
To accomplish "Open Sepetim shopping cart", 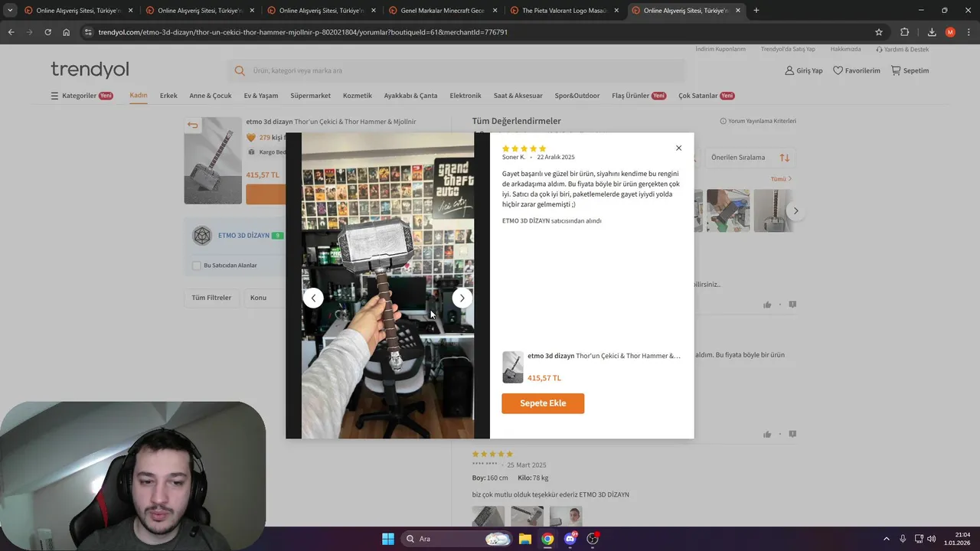I will (x=910, y=70).
